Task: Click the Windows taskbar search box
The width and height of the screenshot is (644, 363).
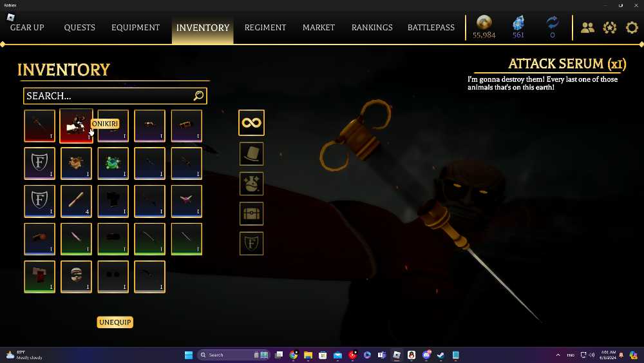Action: pyautogui.click(x=232, y=355)
